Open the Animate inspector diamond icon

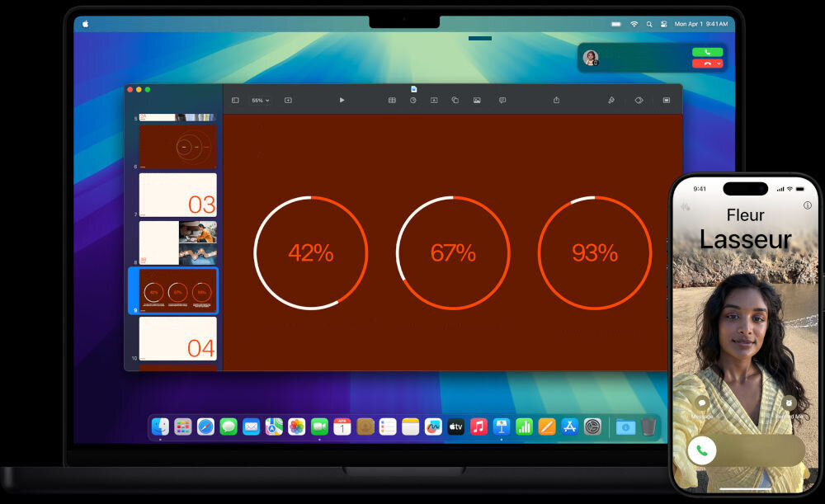click(x=639, y=100)
